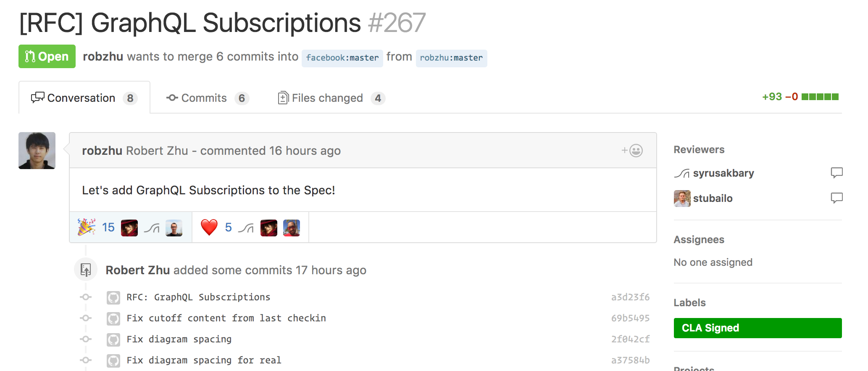Click robzhu's large profile avatar
The image size is (868, 371).
(x=37, y=151)
